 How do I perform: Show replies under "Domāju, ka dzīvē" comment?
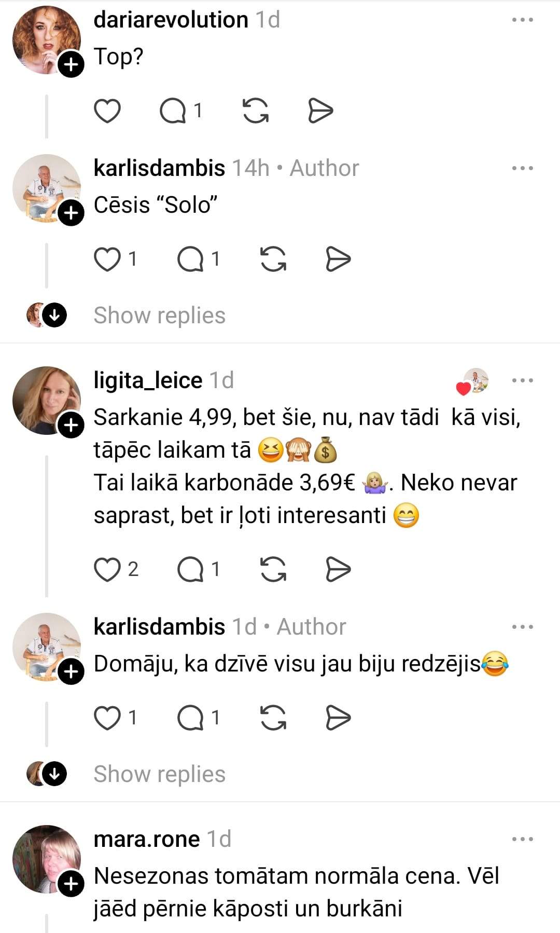click(x=159, y=774)
